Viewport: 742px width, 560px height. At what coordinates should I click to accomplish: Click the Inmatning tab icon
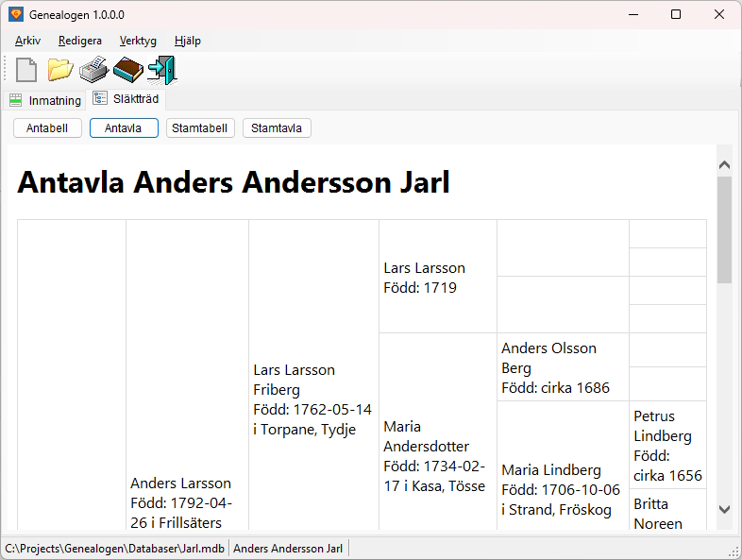[16, 100]
